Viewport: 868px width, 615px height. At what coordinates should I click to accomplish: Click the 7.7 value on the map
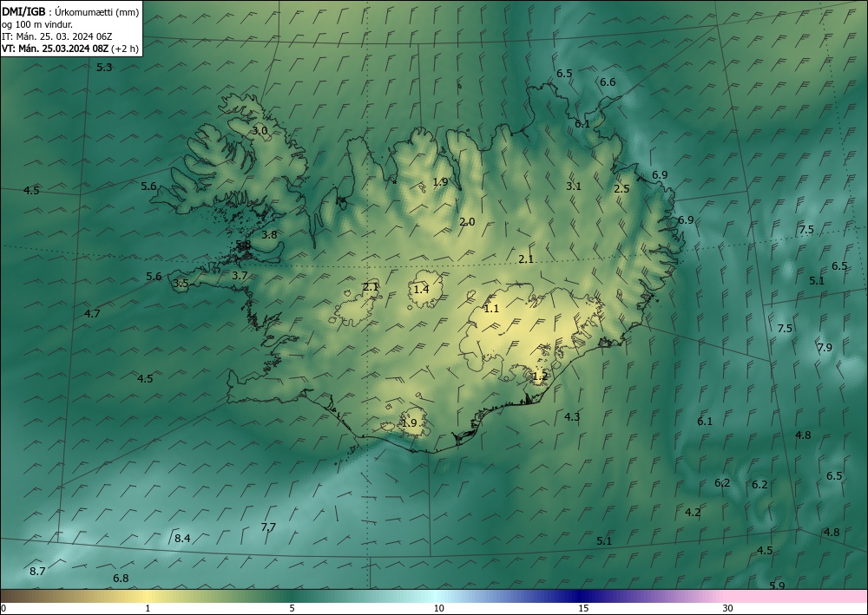268,527
